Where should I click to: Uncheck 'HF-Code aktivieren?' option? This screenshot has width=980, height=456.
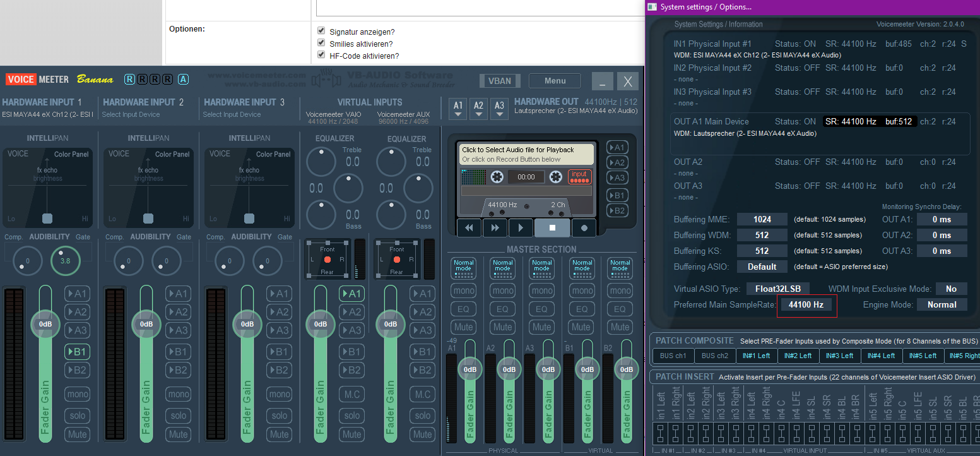[x=321, y=54]
